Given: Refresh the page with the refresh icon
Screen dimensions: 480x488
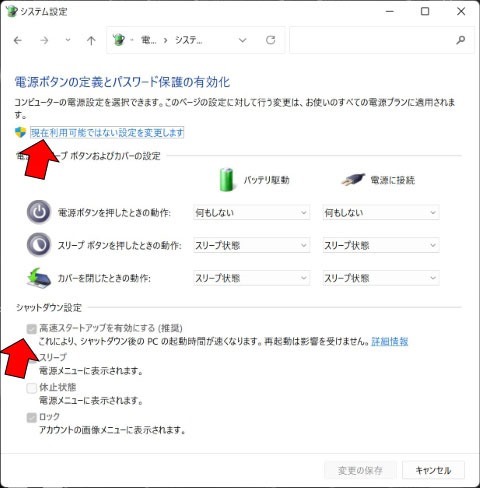Looking at the screenshot, I should click(x=270, y=40).
